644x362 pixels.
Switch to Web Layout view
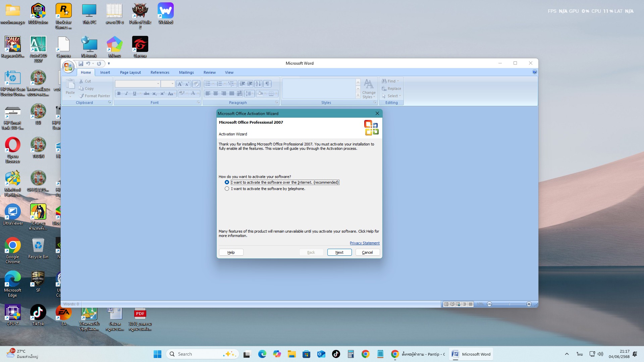coord(458,304)
